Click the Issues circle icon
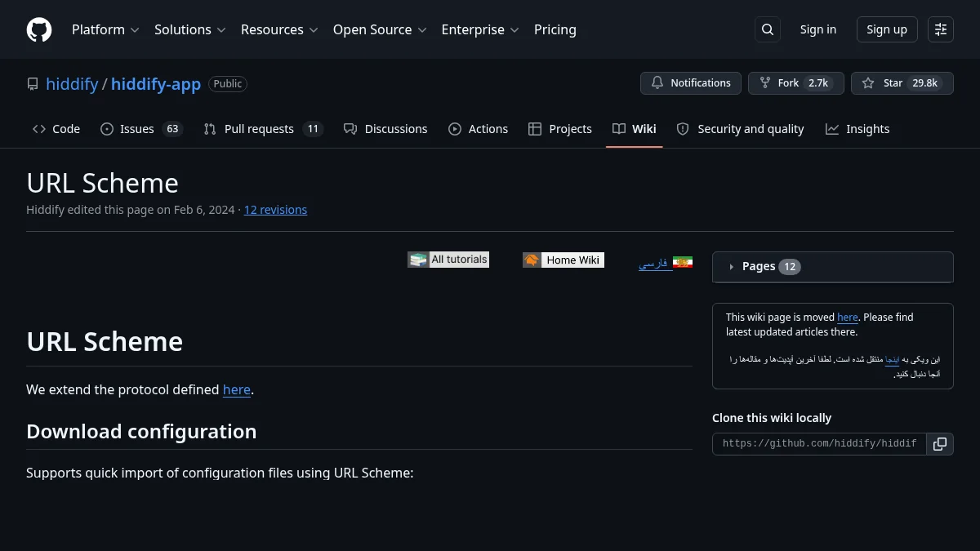Screen dimensions: 980x551 107,129
